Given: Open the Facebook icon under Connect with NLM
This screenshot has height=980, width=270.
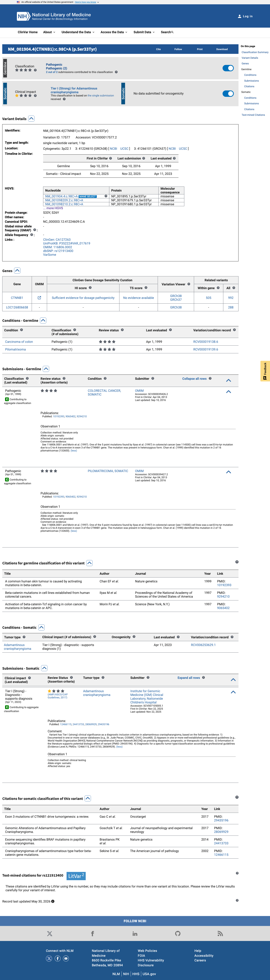Looking at the screenshot, I should 57,958.
